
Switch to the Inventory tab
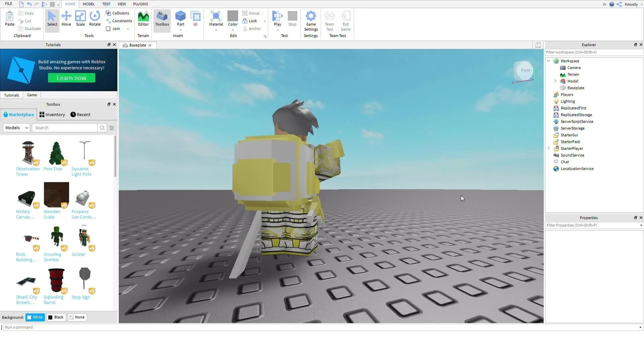pos(52,115)
